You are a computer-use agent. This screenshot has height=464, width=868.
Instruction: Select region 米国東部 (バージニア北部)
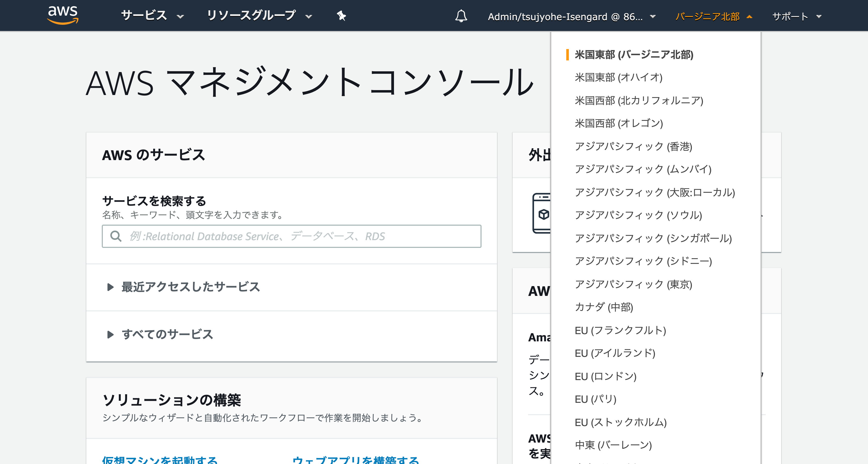[x=634, y=54]
